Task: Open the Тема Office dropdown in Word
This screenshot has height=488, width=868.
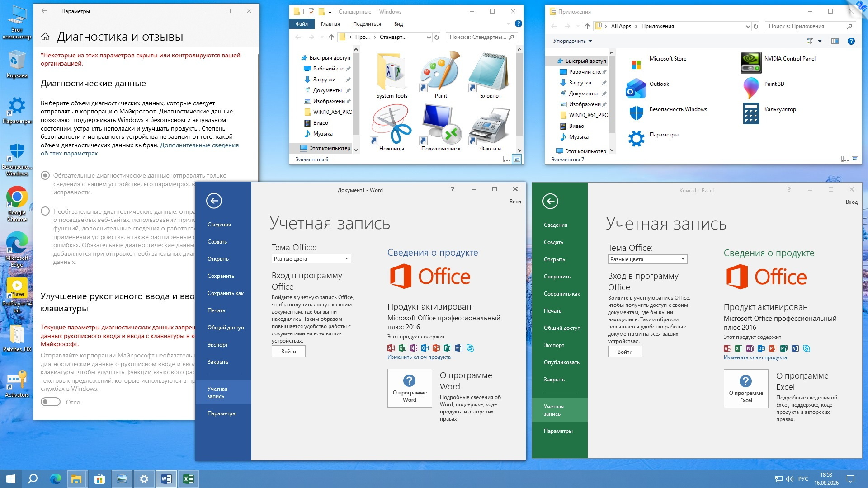Action: (x=311, y=259)
